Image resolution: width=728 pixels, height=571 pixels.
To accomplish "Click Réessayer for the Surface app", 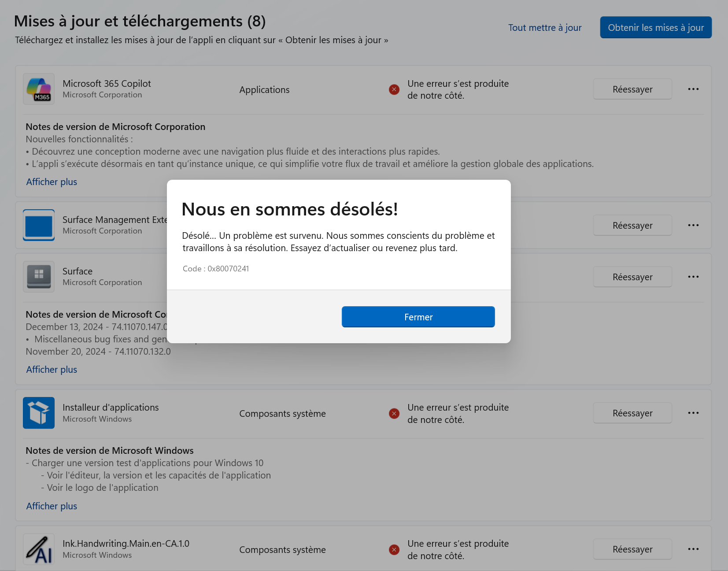I will click(632, 277).
